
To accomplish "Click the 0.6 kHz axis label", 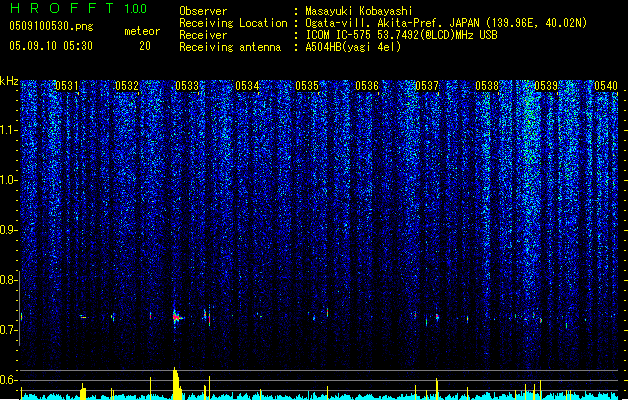I will tap(8, 380).
